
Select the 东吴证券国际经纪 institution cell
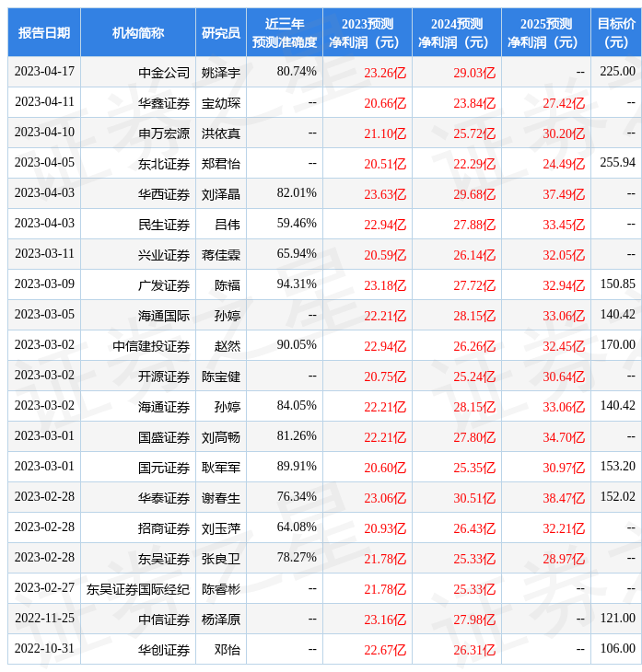(x=137, y=590)
